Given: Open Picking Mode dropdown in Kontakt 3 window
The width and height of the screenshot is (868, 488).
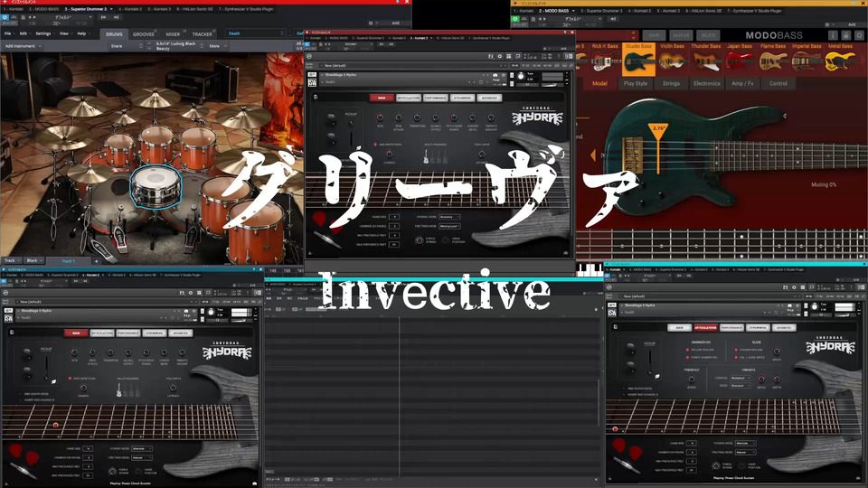Looking at the screenshot, I should 449,217.
